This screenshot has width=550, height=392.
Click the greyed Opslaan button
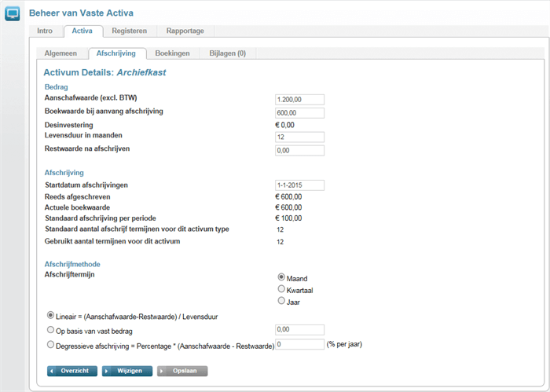[x=182, y=371]
